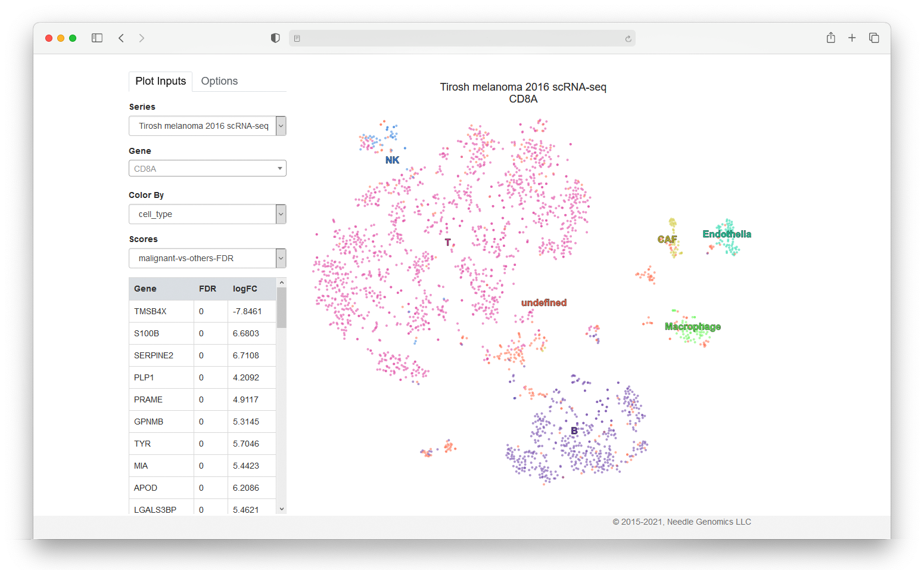This screenshot has width=924, height=570.
Task: Click the logFC column header
Action: (245, 289)
